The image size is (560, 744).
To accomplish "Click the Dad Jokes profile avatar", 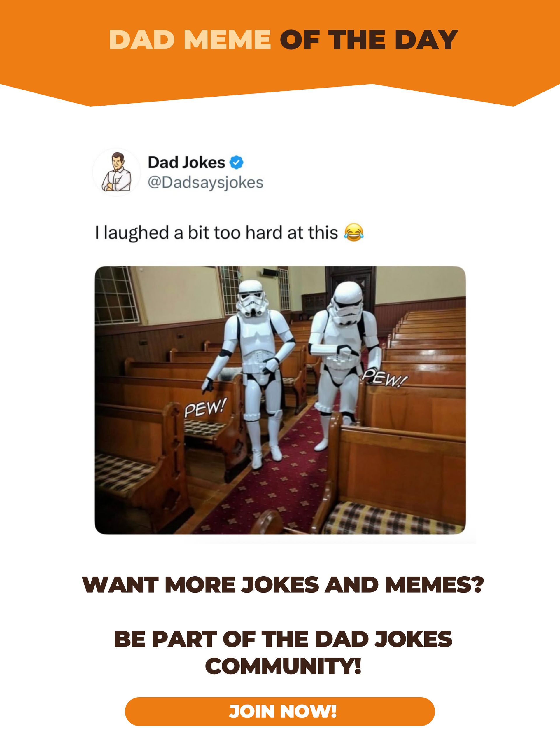I will tap(116, 172).
